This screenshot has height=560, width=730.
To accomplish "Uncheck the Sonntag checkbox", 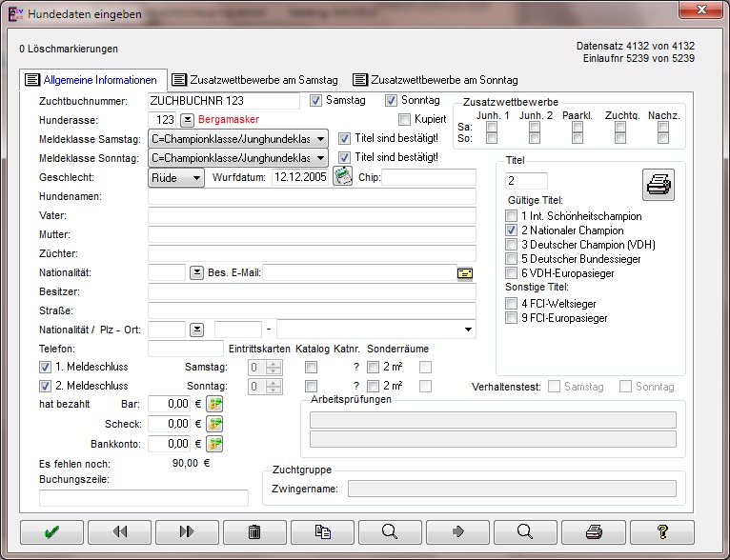I will (391, 100).
